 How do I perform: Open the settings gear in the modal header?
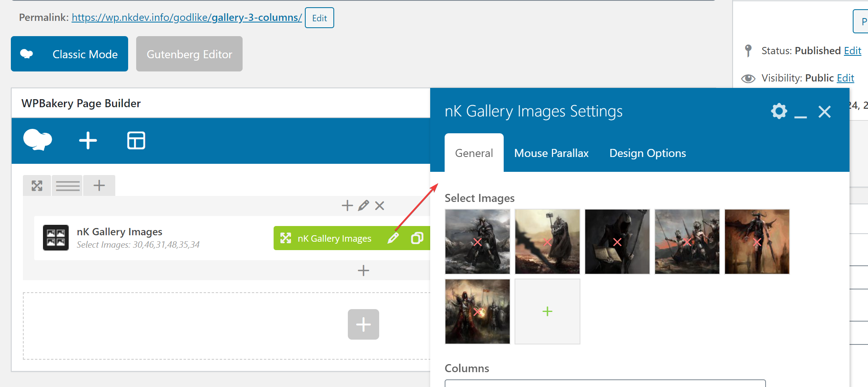pyautogui.click(x=779, y=112)
